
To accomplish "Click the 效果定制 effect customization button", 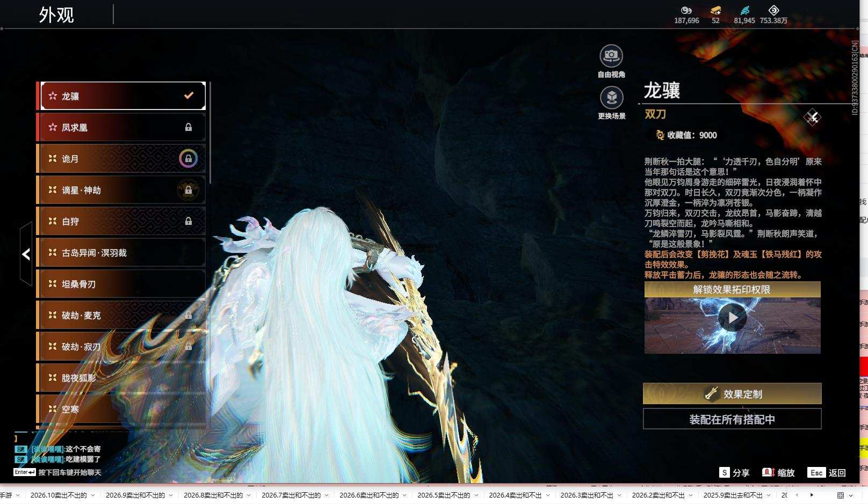I will point(732,393).
